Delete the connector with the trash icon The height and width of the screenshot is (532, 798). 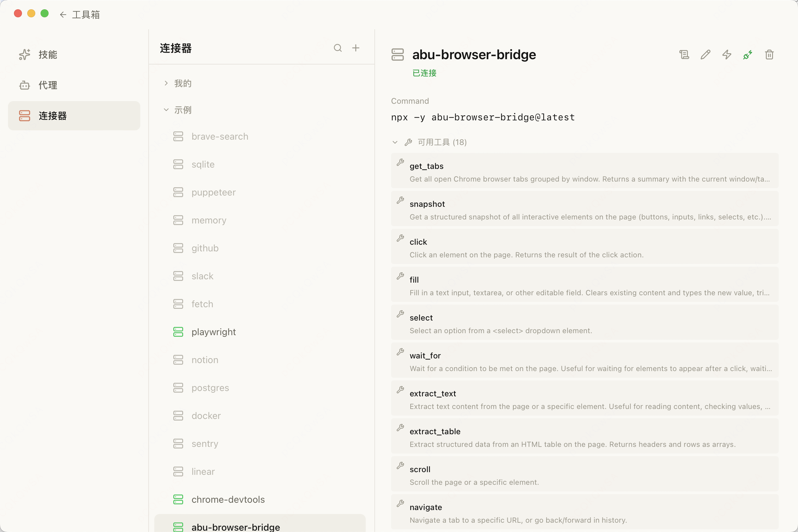(x=769, y=55)
